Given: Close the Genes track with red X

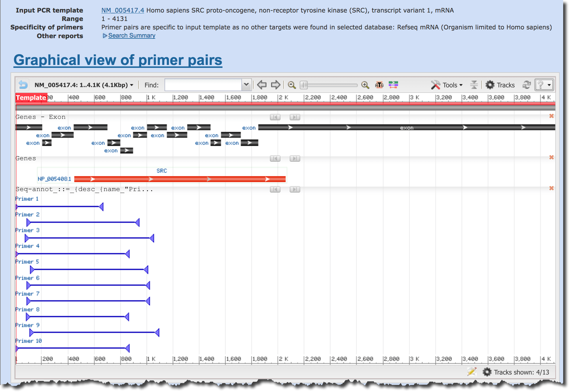Looking at the screenshot, I should tap(551, 157).
